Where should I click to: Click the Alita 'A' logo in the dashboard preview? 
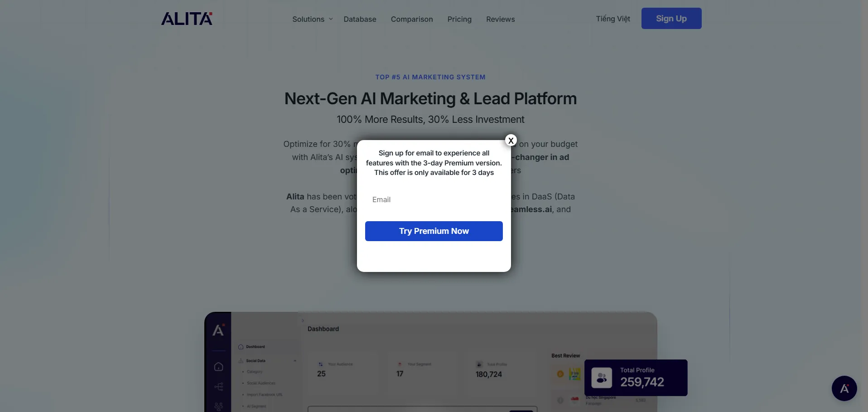coord(218,330)
